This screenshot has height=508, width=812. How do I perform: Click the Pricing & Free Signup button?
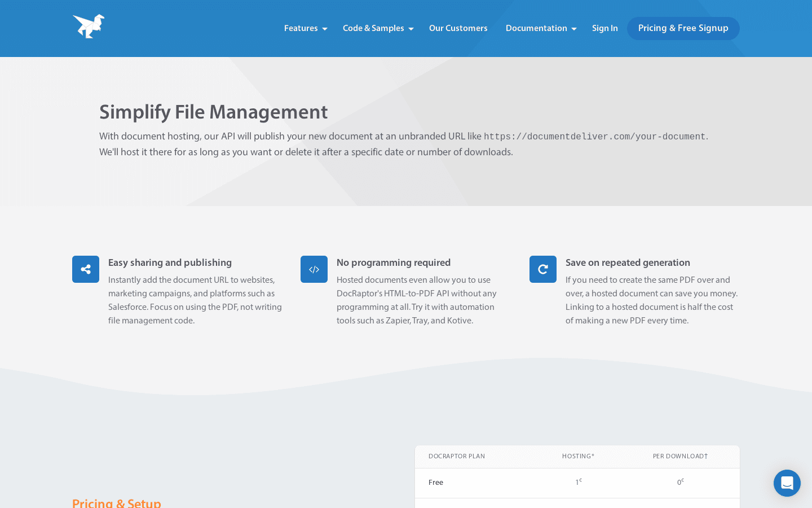(x=683, y=28)
